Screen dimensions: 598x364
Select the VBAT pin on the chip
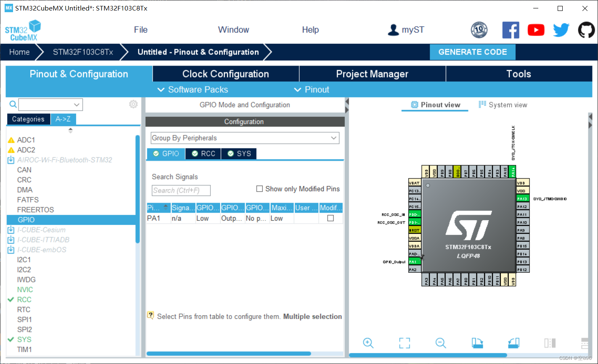tap(414, 183)
